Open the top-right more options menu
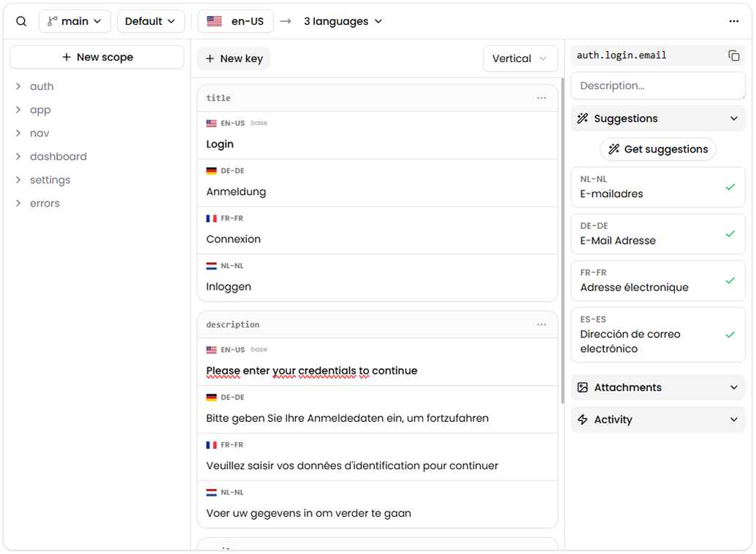 (734, 21)
